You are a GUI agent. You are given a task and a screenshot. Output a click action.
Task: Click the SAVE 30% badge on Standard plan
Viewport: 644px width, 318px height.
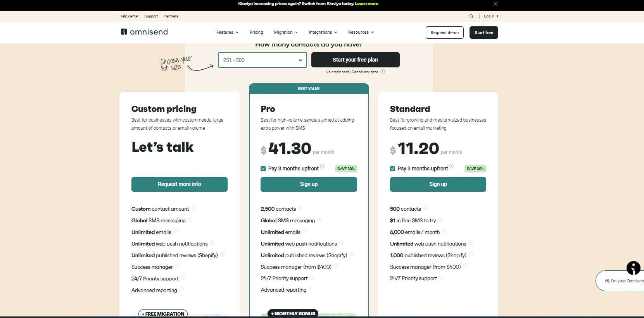pyautogui.click(x=475, y=168)
